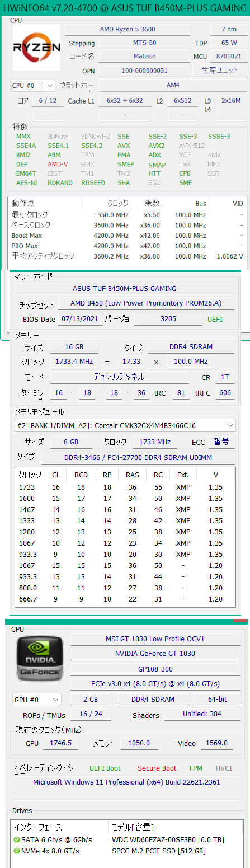Click the 64-bit memory bus field
The height and width of the screenshot is (868, 250).
pos(218,700)
